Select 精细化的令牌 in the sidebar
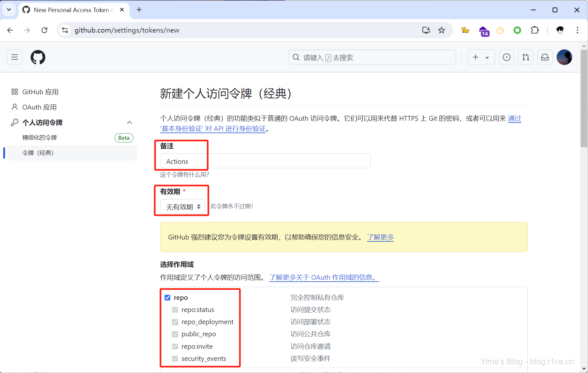This screenshot has width=588, height=373. [40, 138]
